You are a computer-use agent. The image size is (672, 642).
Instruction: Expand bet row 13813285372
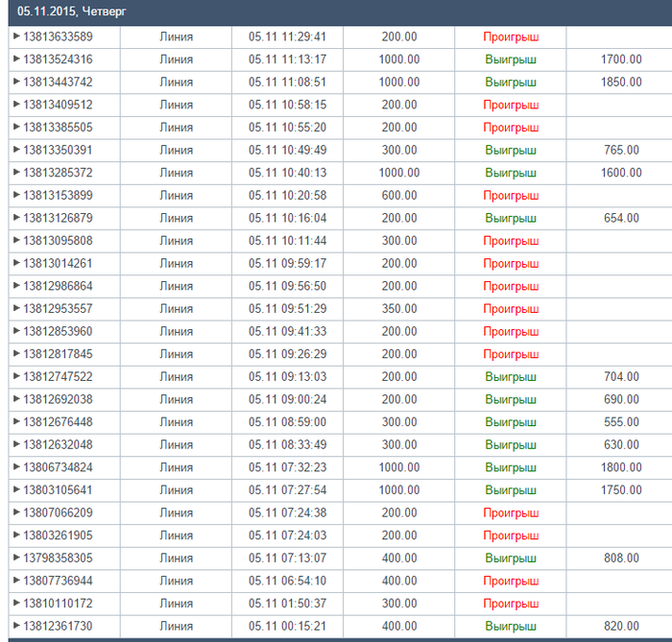pyautogui.click(x=16, y=172)
